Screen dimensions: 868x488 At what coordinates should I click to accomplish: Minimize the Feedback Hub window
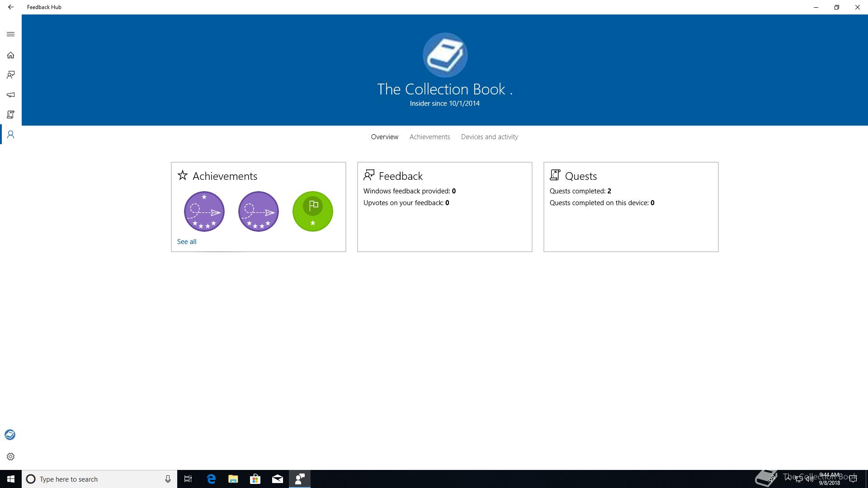pyautogui.click(x=816, y=7)
